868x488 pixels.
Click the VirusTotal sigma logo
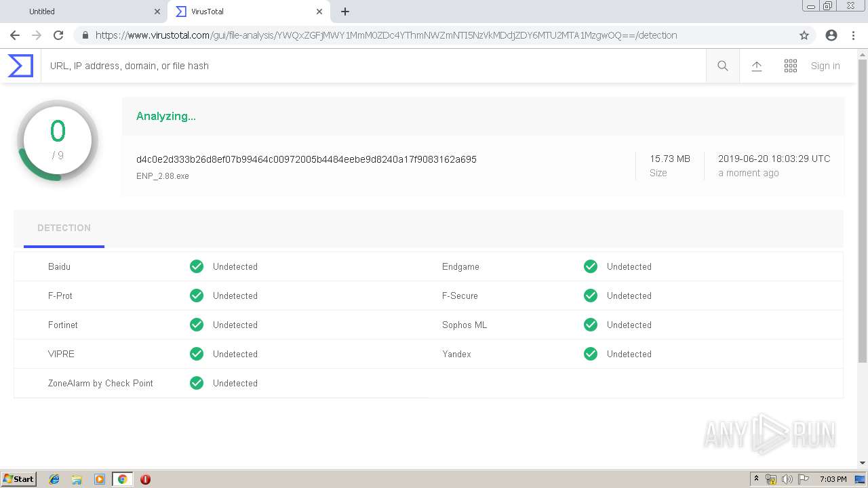point(20,66)
